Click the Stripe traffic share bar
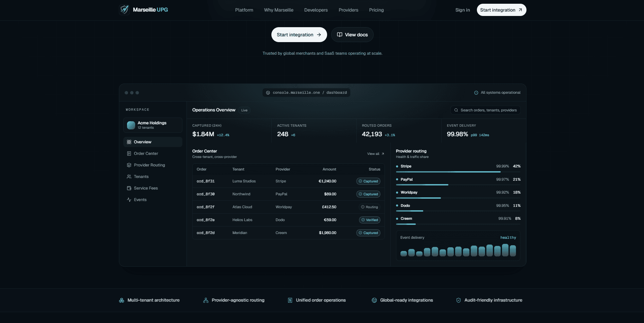Image resolution: width=644 pixels, height=323 pixels. pyautogui.click(x=458, y=172)
